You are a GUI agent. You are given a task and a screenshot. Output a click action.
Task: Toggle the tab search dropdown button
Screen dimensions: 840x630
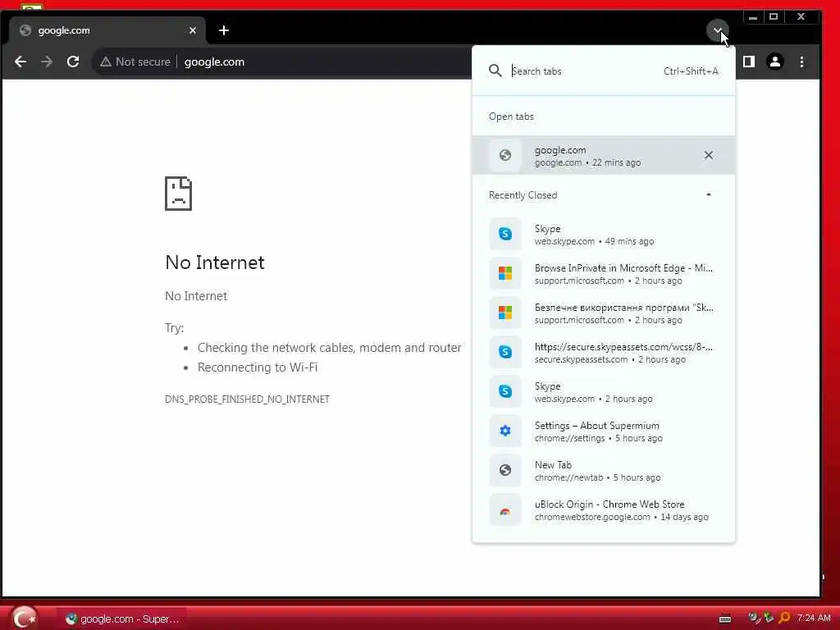(x=717, y=30)
